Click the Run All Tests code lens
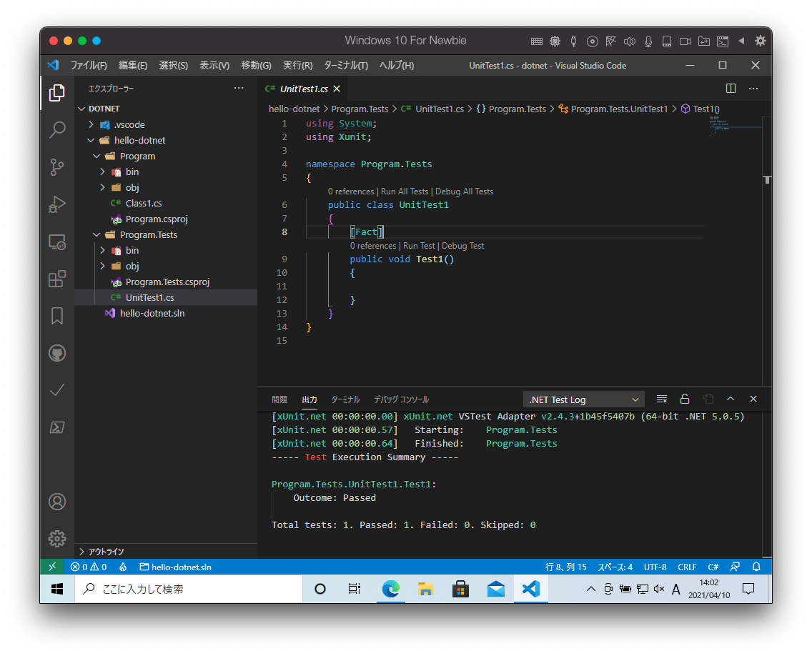Screen dimensions: 812x656 (405, 192)
